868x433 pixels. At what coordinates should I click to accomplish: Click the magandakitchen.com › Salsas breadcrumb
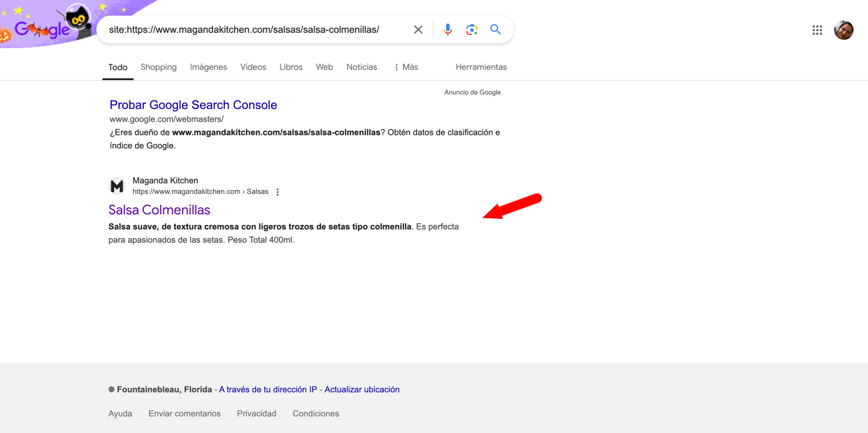pyautogui.click(x=200, y=192)
